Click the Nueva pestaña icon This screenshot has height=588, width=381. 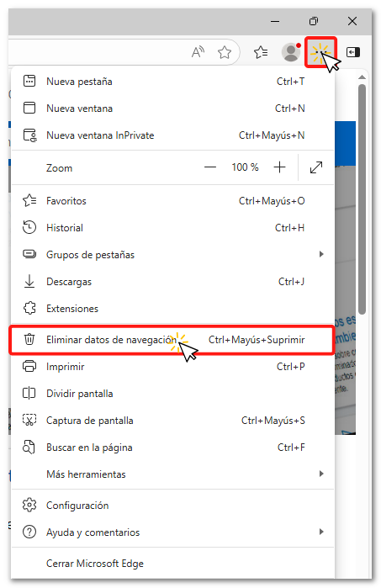(x=29, y=81)
